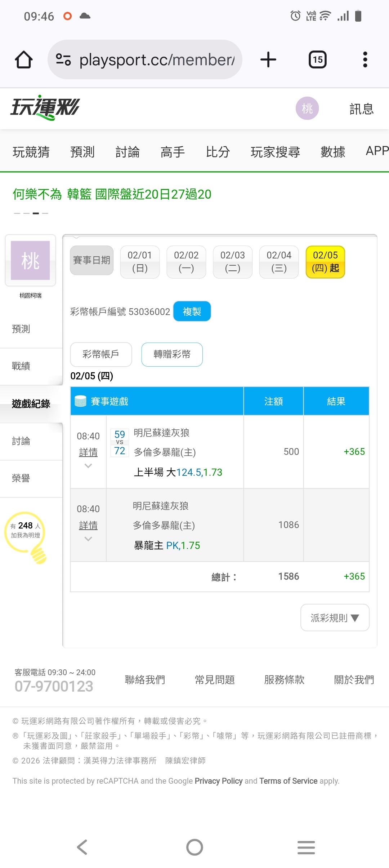Screen dimensions: 389x868
Task: Select the 02/01 (日) date option
Action: [140, 262]
